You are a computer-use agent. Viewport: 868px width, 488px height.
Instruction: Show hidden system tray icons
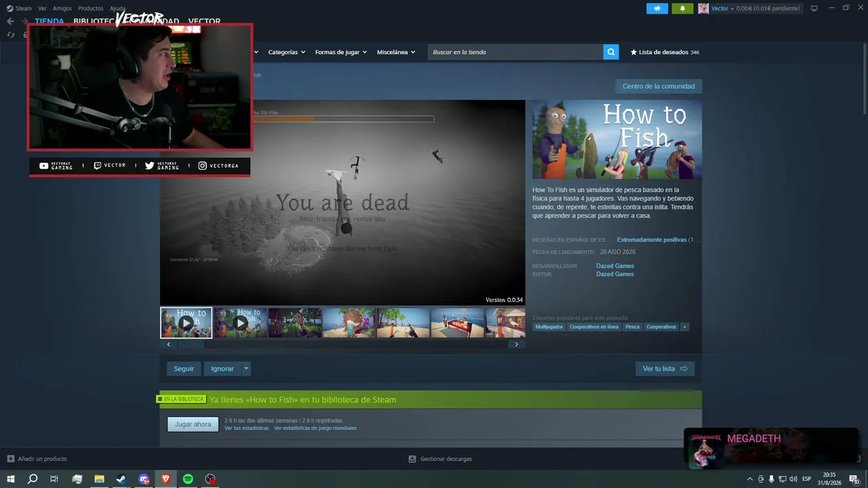749,479
